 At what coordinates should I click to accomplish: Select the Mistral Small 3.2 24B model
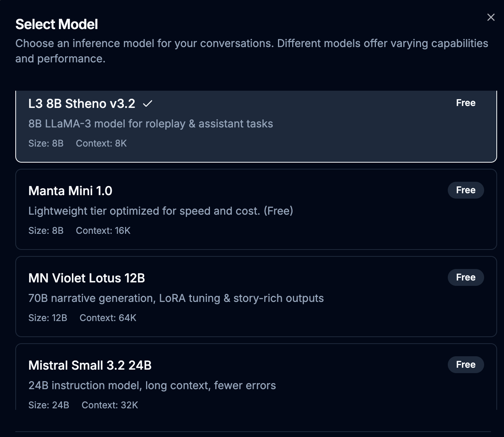point(90,365)
